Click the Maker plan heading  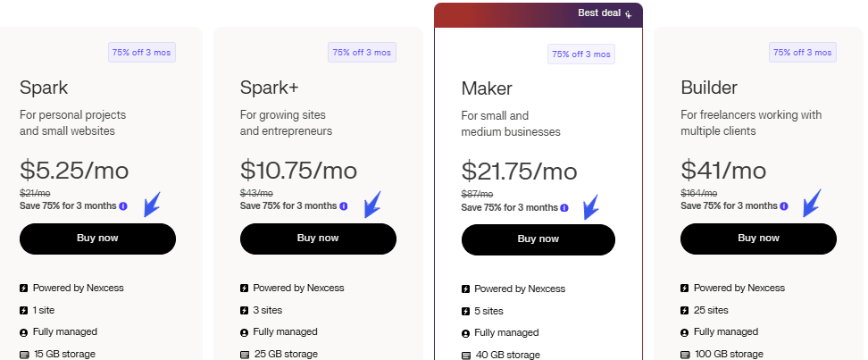coord(487,88)
